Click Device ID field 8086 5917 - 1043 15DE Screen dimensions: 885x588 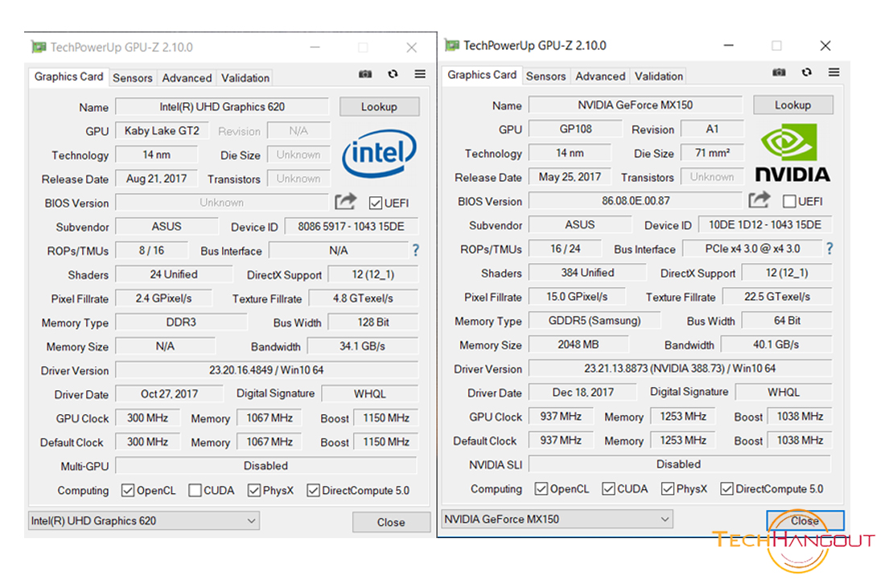tap(351, 226)
